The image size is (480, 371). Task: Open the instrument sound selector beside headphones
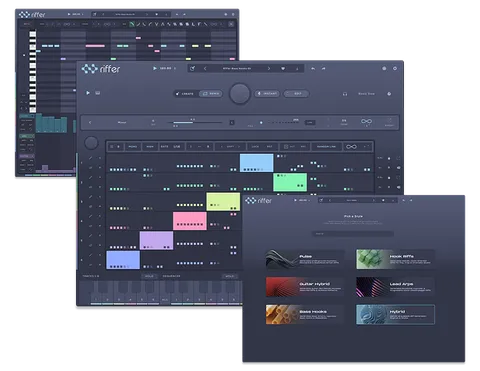tap(366, 94)
